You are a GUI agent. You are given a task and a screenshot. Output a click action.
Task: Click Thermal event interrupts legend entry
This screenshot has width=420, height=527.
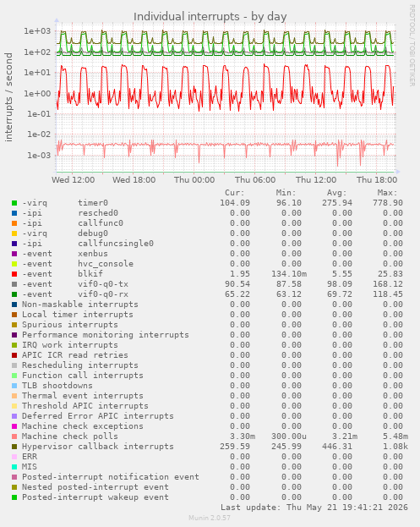pos(83,396)
